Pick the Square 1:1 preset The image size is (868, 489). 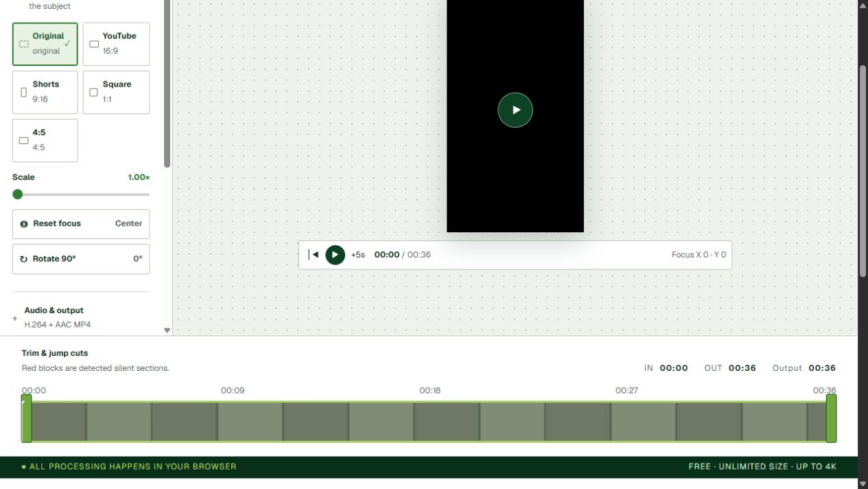116,92
